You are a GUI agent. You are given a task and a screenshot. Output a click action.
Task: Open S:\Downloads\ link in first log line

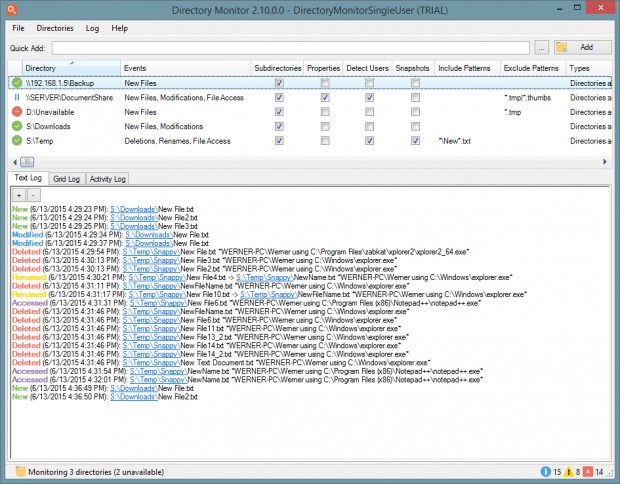pos(134,209)
